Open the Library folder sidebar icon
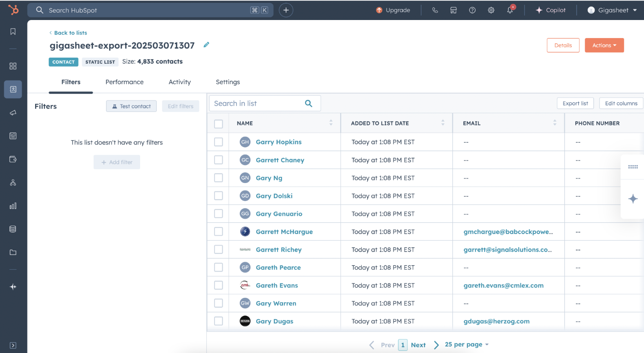Image resolution: width=644 pixels, height=353 pixels. pyautogui.click(x=13, y=252)
